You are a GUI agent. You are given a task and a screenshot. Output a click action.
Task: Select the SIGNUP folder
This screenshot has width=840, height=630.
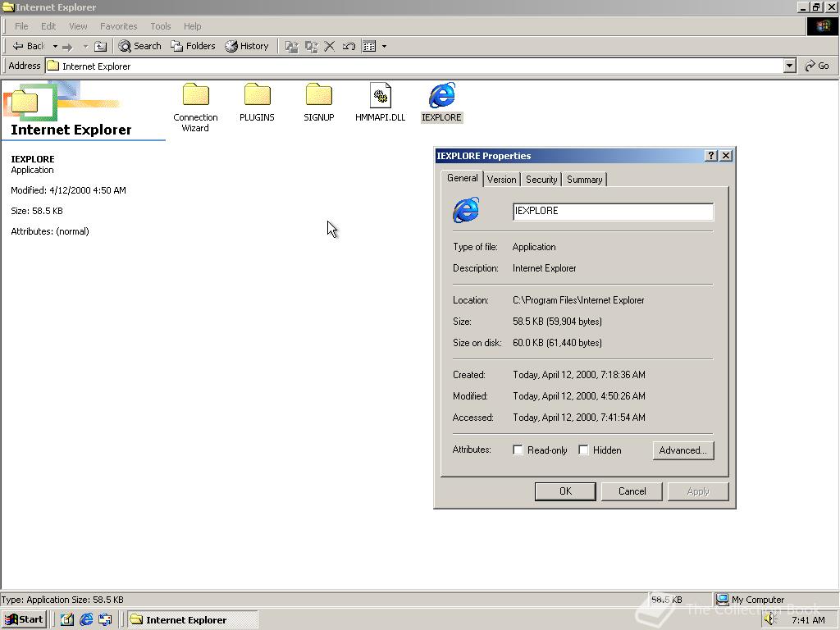coord(319,103)
